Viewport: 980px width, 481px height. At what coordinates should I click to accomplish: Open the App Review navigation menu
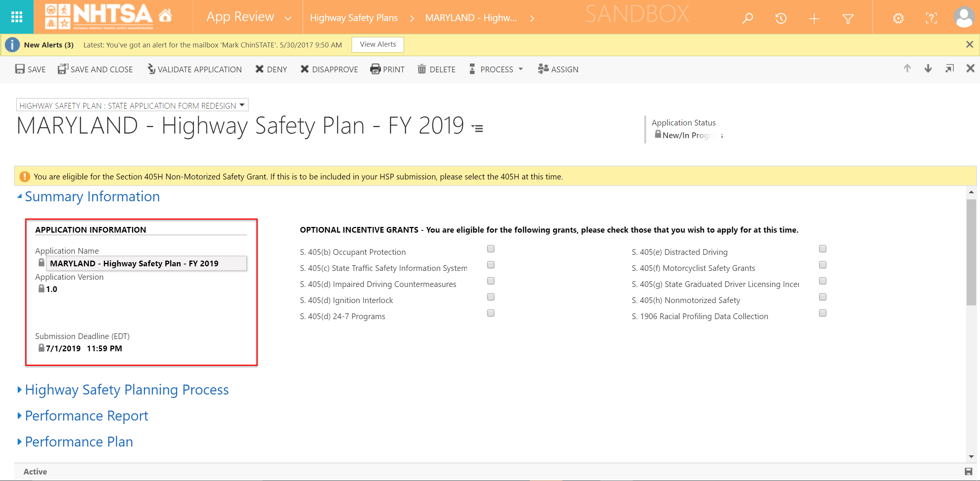249,17
